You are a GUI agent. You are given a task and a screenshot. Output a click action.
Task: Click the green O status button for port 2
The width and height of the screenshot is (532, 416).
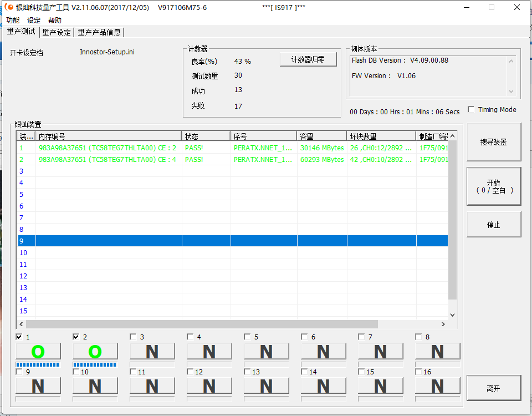point(95,351)
